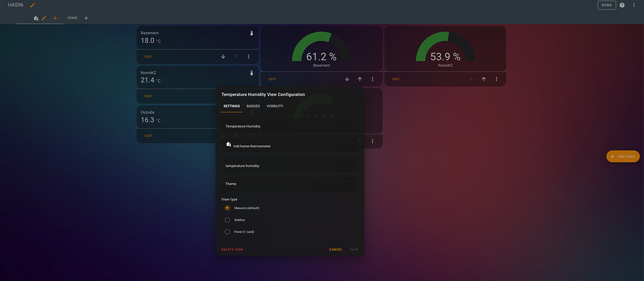Open Basement humidity gauge options menu
644x281 pixels.
click(372, 79)
